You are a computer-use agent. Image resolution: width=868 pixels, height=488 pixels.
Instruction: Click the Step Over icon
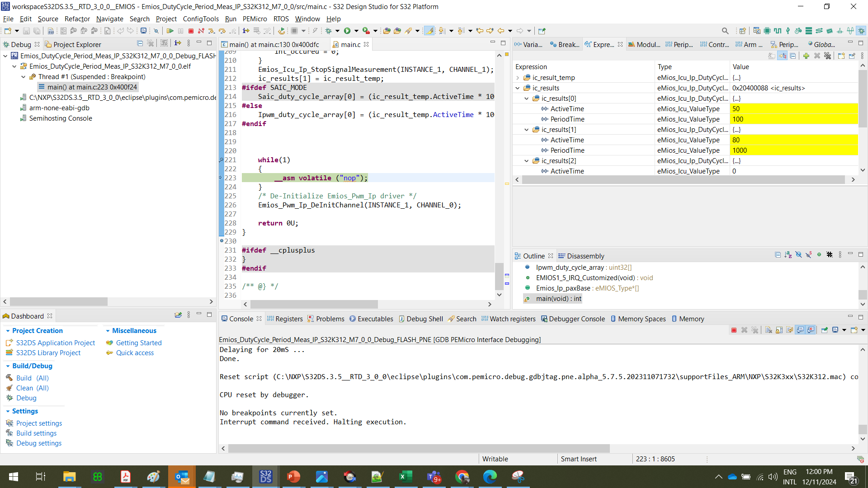[222, 31]
